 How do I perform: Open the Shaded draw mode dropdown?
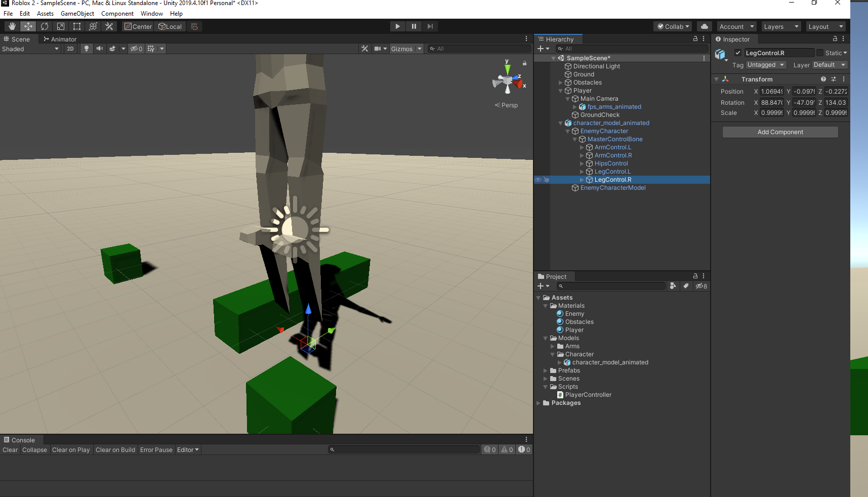(x=30, y=49)
